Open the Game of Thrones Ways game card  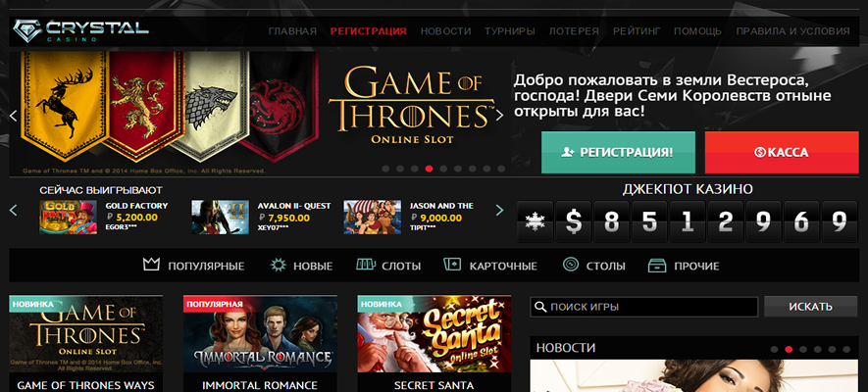85,343
